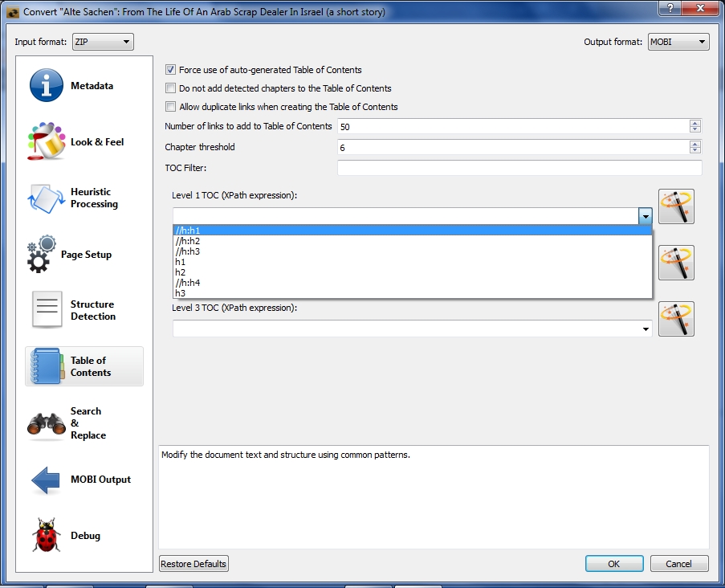
Task: Select //h:h2 from the dropdown list
Action: click(x=413, y=241)
